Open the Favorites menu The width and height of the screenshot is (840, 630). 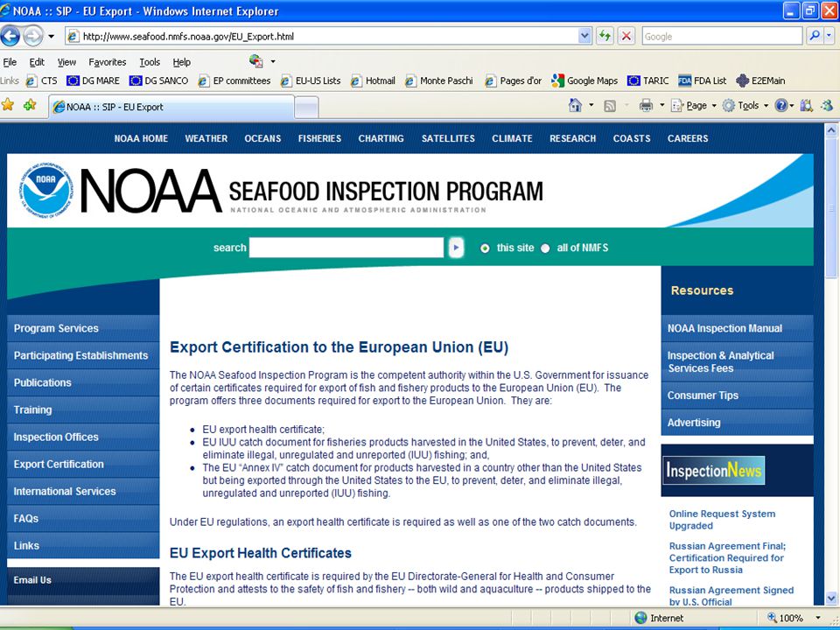(107, 62)
